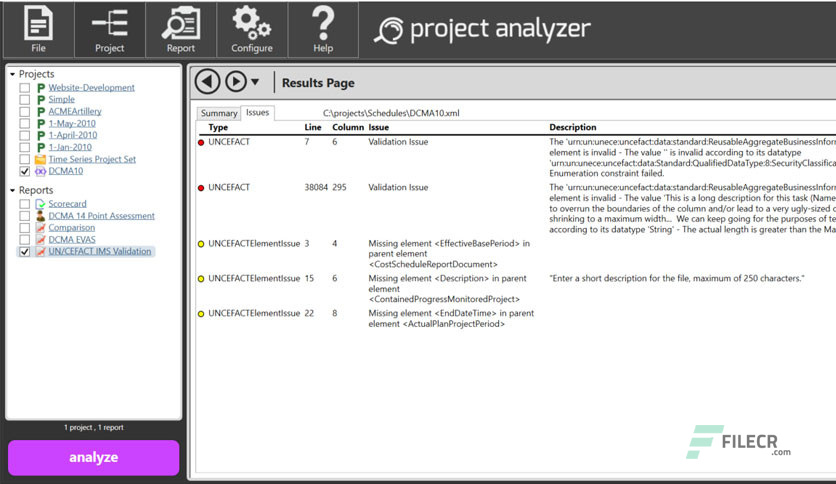Image resolution: width=836 pixels, height=484 pixels.
Task: Click the red dot on line 38084 issue
Action: 201,188
